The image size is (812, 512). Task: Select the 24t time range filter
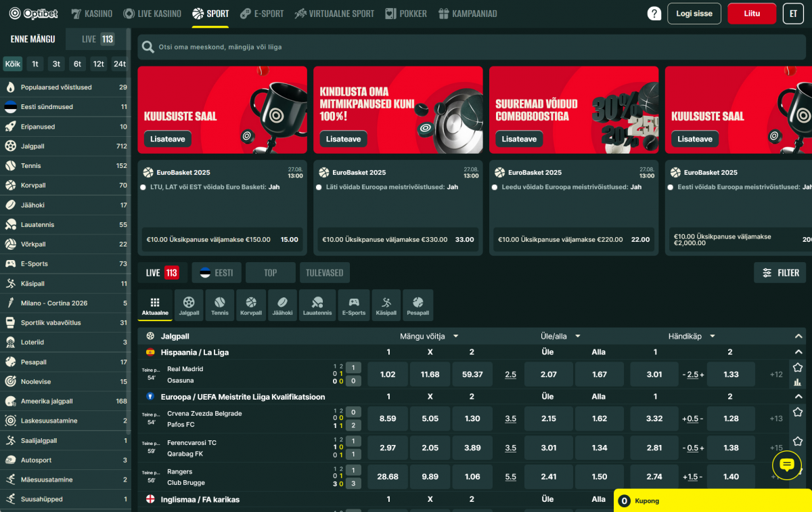point(120,64)
